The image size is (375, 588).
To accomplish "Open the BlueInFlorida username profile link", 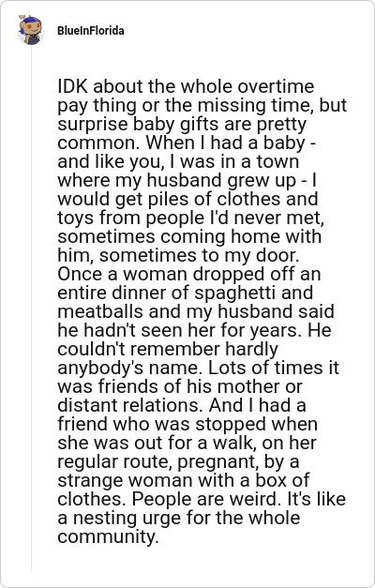I will pos(91,31).
